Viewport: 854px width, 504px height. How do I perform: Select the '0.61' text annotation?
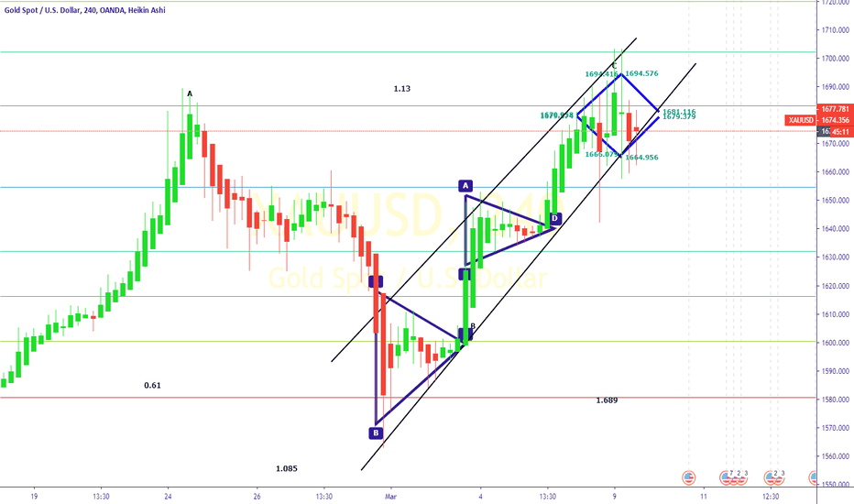tap(152, 385)
